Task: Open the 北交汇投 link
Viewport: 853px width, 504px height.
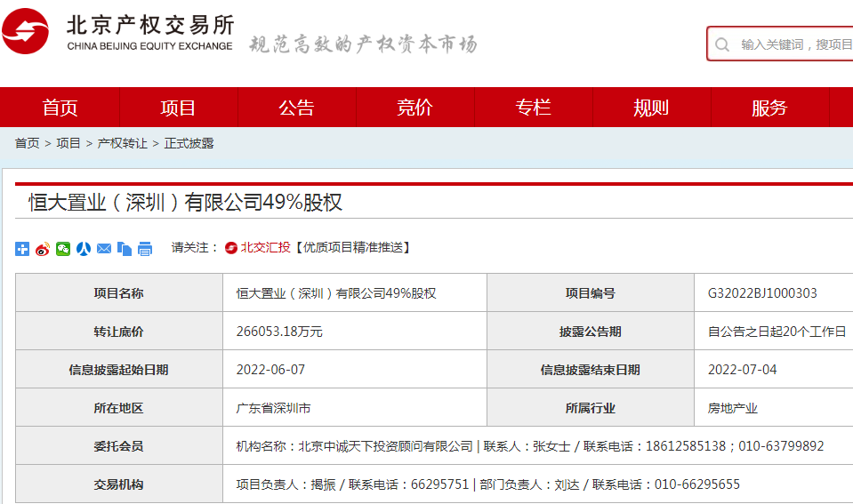Action: click(x=265, y=248)
